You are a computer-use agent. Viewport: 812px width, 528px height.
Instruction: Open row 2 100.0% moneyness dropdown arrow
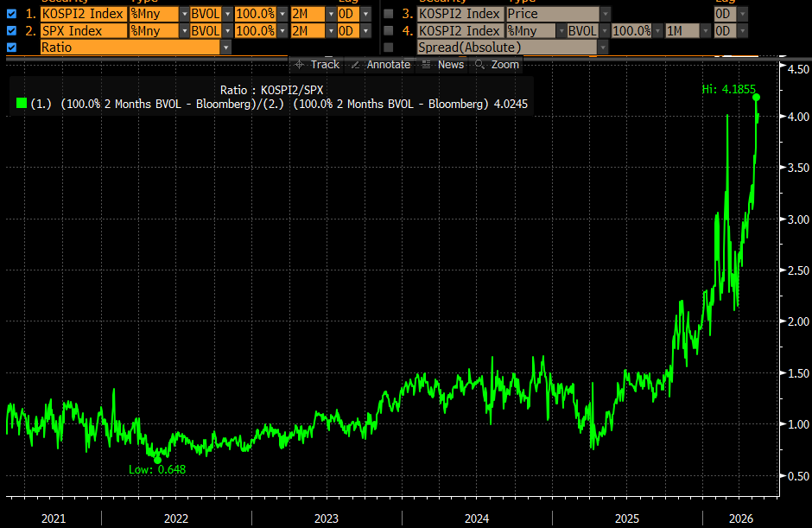coord(282,31)
